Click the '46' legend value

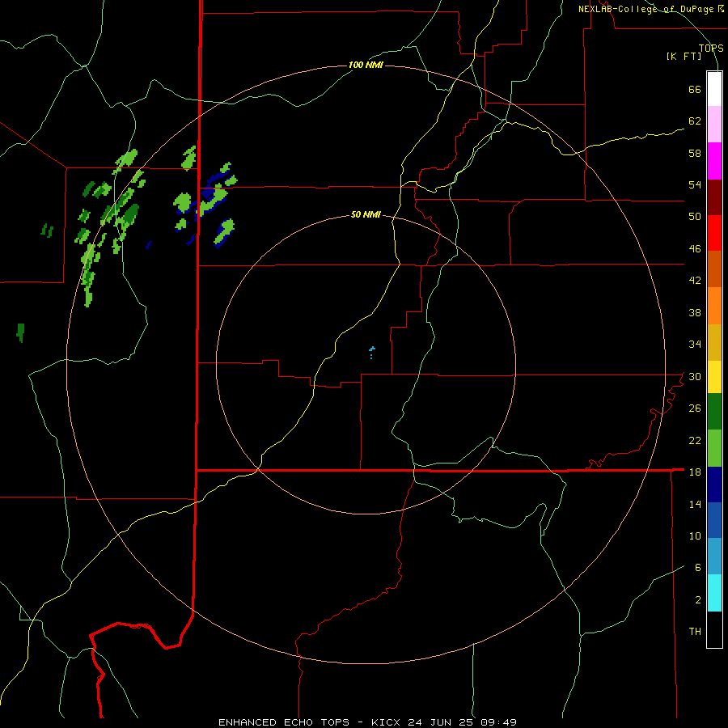point(695,249)
